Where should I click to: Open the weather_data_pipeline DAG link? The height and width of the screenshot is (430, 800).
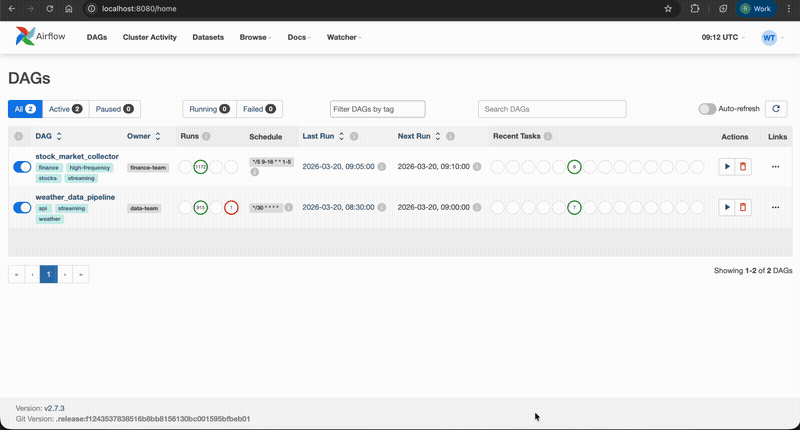[75, 197]
